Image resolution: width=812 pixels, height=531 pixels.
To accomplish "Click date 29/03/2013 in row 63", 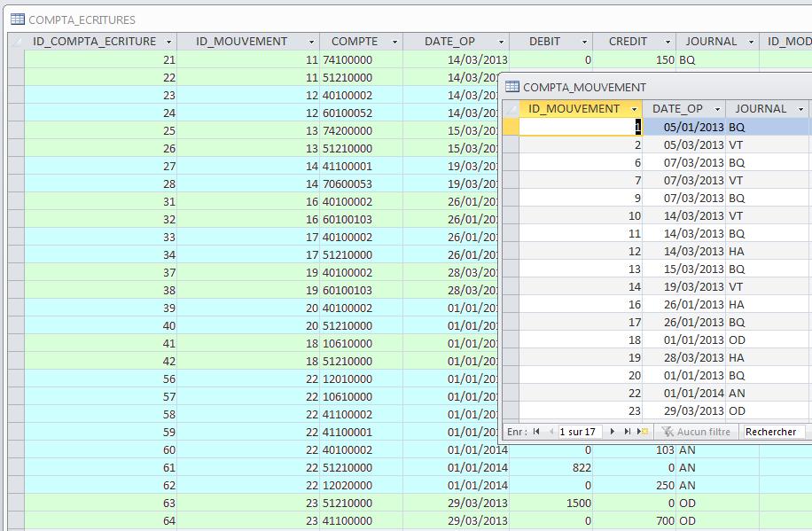I will pyautogui.click(x=457, y=503).
